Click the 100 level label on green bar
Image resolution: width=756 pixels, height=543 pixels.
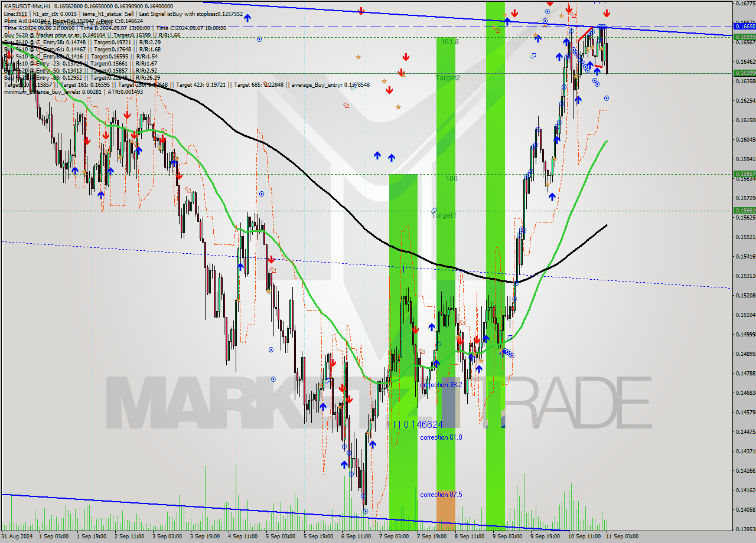451,179
